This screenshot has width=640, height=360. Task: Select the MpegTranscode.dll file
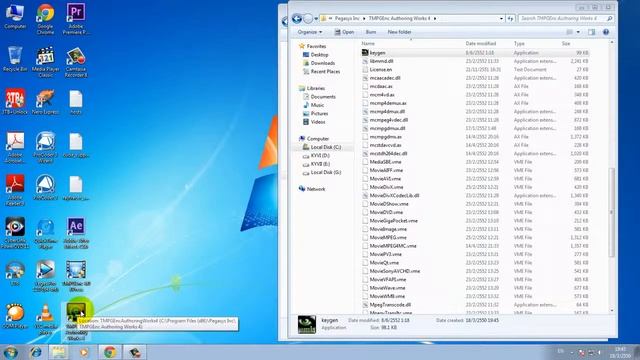(390, 304)
